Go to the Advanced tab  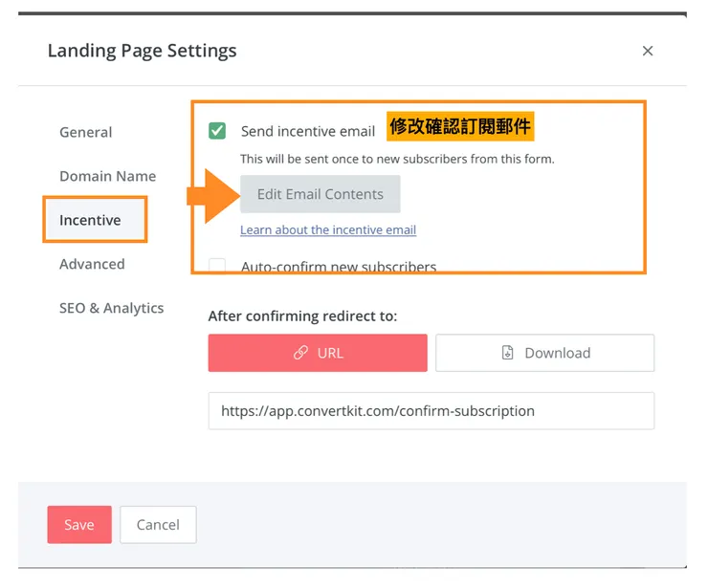pos(92,264)
